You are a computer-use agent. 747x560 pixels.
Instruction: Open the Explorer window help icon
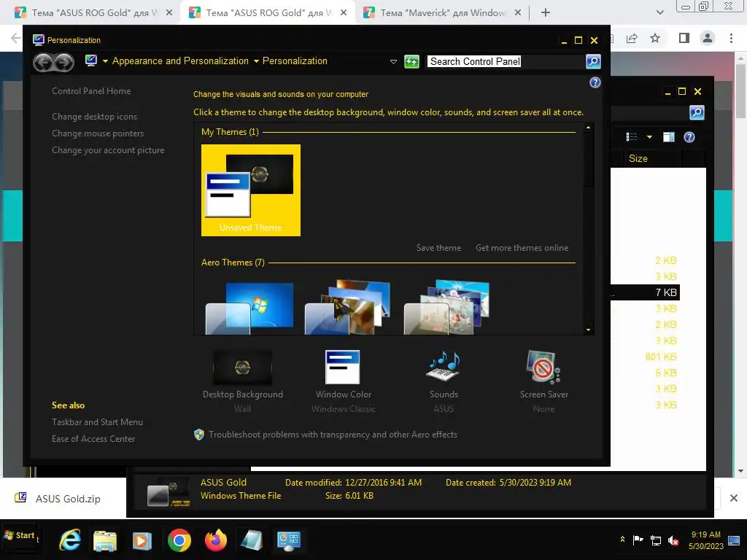[689, 137]
